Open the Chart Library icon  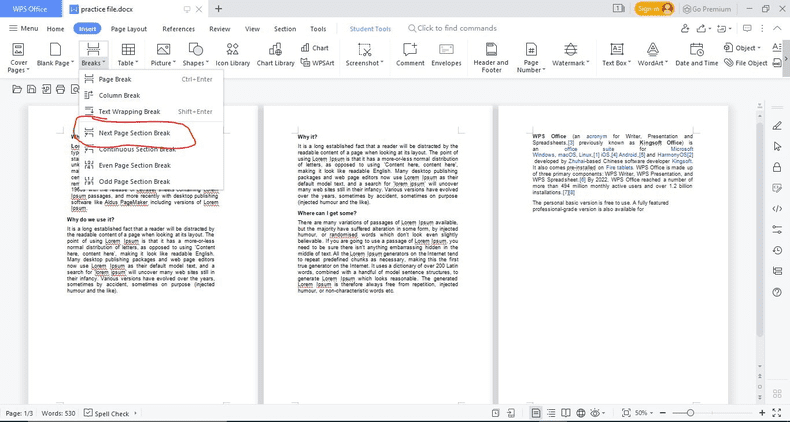click(275, 55)
